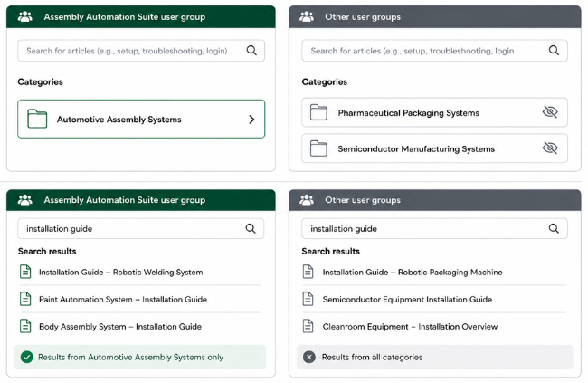Click document icon next to Robotic Welding System guide
The height and width of the screenshot is (383, 588).
click(25, 272)
